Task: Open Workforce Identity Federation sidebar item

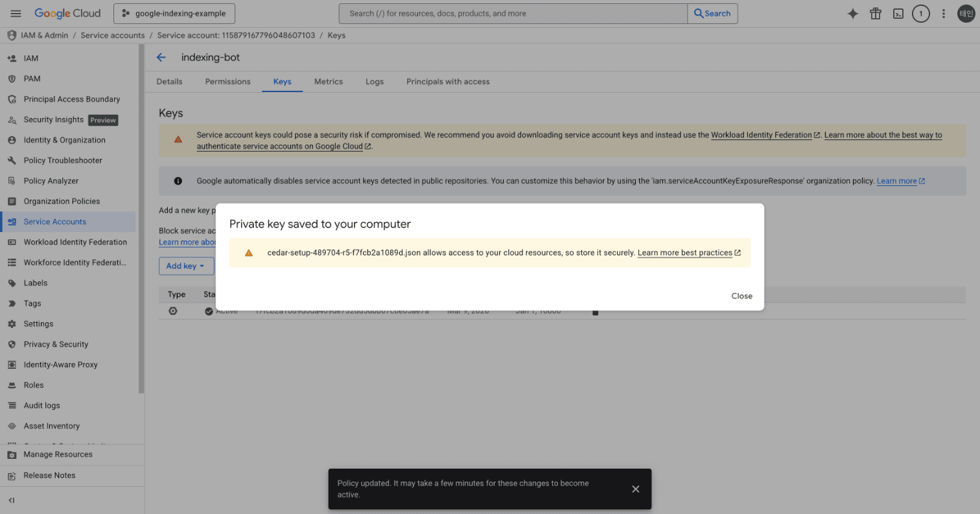Action: tap(68, 263)
